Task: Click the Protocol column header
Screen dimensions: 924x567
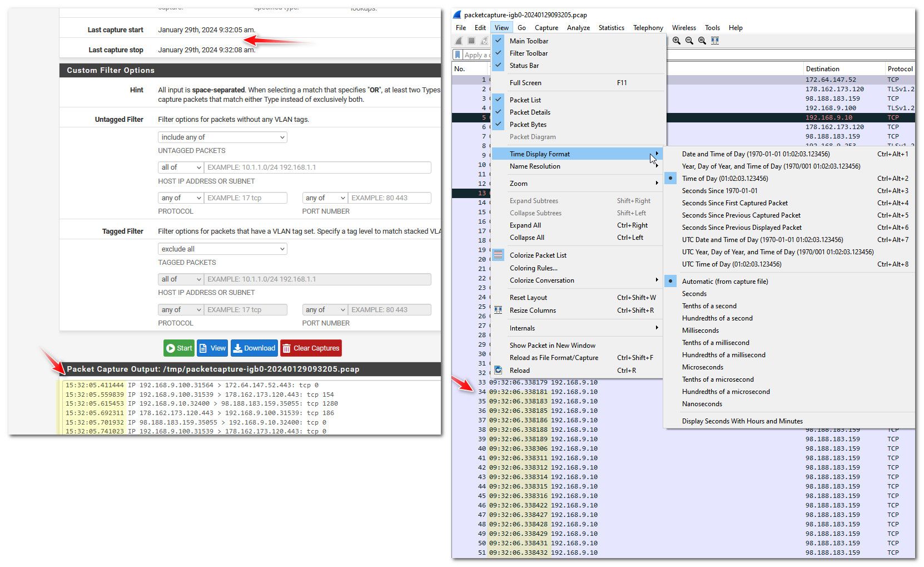Action: click(900, 69)
